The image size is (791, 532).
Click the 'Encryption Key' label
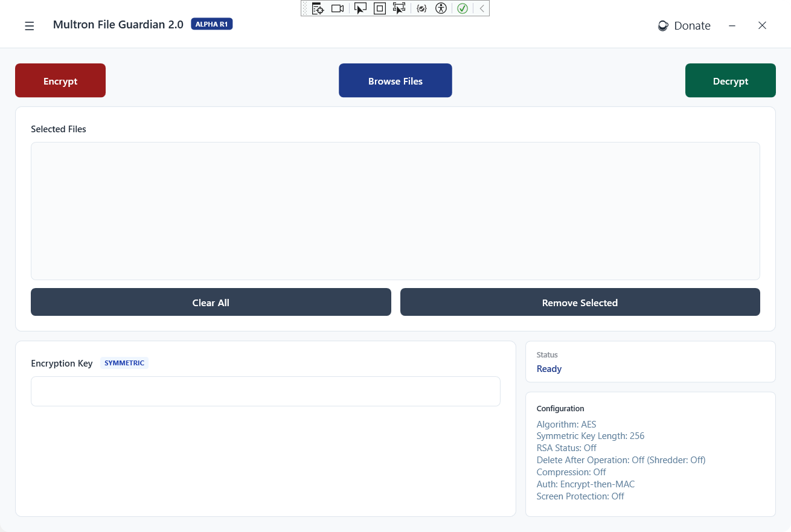(62, 364)
